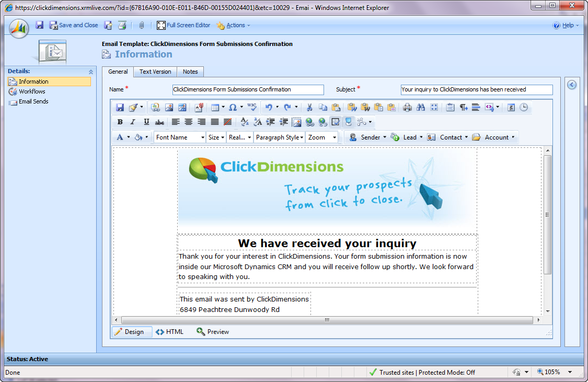The width and height of the screenshot is (588, 382).
Task: Toggle Italic formatting
Action: tap(133, 122)
